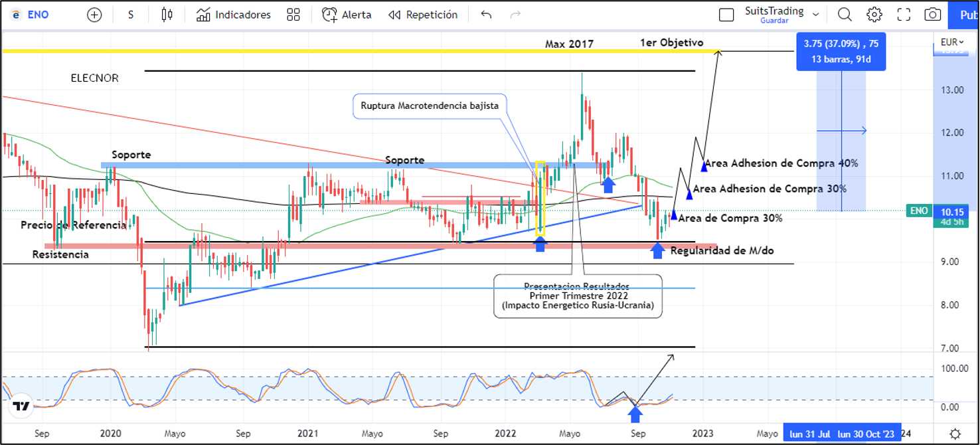Click the redo arrow
The image size is (980, 445).
click(515, 15)
